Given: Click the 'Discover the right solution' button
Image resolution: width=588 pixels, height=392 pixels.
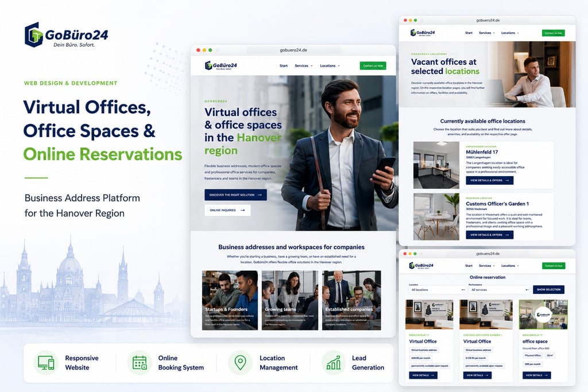Looking at the screenshot, I should click(235, 195).
